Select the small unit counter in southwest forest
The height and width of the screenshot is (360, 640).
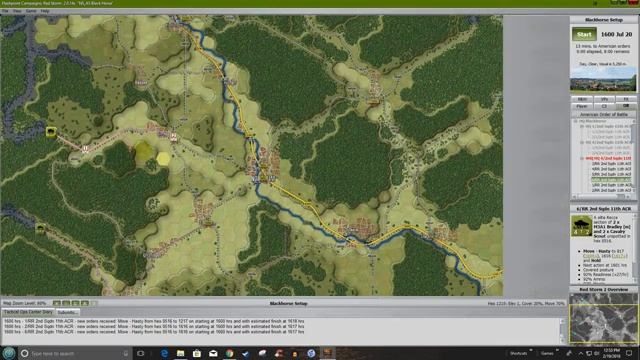(40, 228)
